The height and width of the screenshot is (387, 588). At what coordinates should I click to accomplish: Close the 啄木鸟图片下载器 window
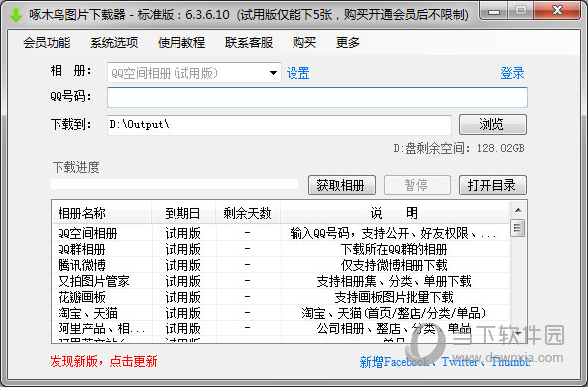(x=558, y=11)
